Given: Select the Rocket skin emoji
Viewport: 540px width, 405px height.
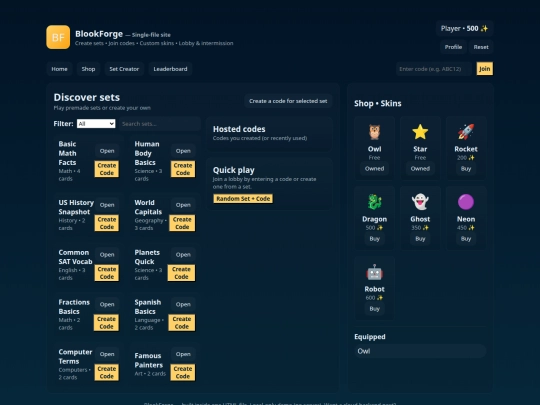Looking at the screenshot, I should point(466,132).
